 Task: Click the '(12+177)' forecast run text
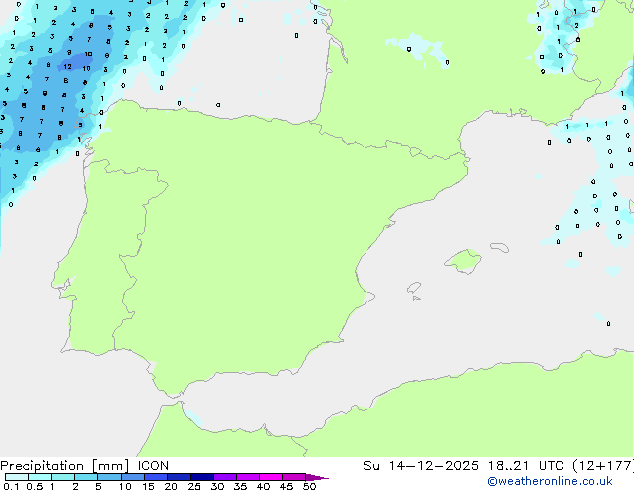point(603,466)
